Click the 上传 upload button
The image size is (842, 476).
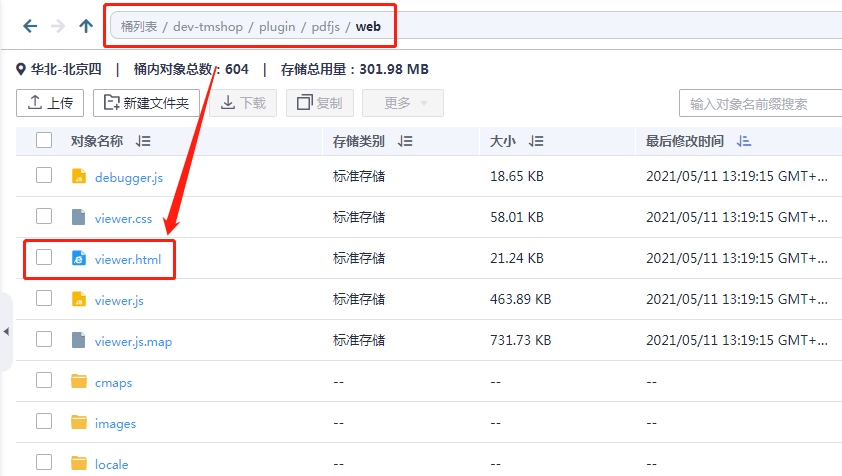(x=50, y=103)
